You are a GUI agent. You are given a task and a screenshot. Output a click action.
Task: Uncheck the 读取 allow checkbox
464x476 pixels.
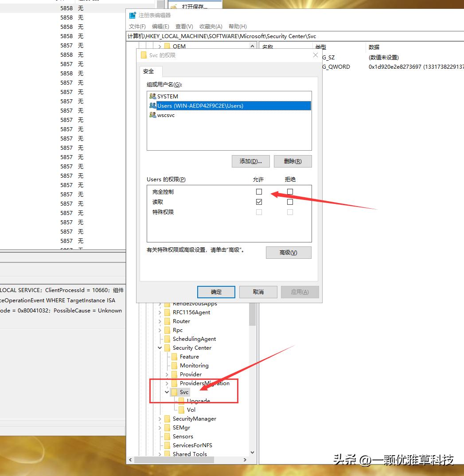coord(259,202)
